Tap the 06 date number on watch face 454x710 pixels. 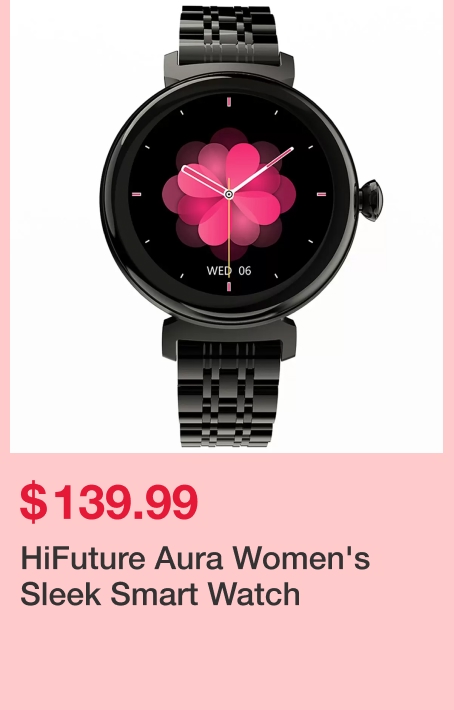pyautogui.click(x=245, y=271)
